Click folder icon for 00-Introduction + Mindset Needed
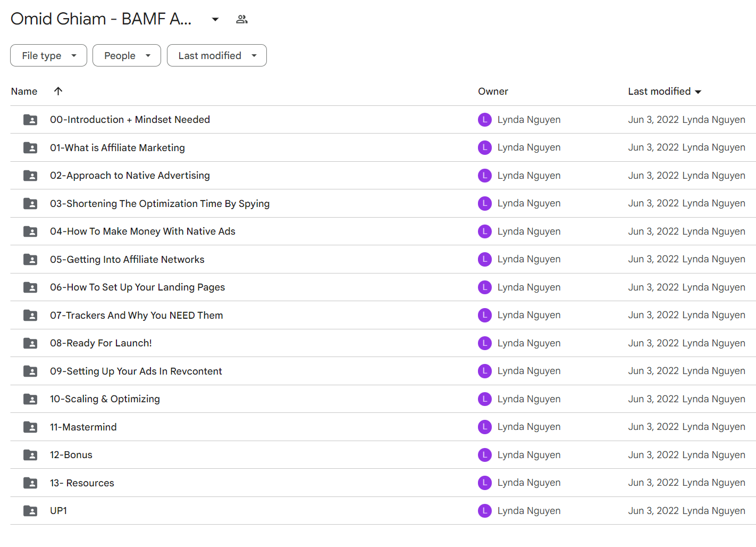This screenshot has height=547, width=756. click(x=30, y=120)
